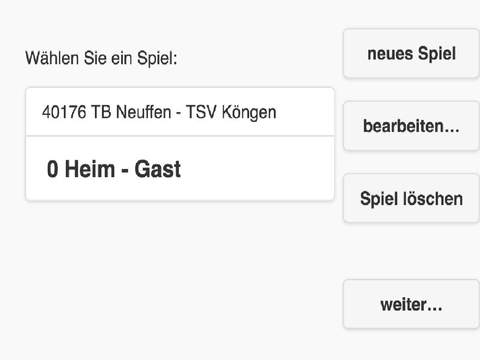Edit the selected game using bearbeiten...
Image resolution: width=480 pixels, height=360 pixels.
[411, 126]
